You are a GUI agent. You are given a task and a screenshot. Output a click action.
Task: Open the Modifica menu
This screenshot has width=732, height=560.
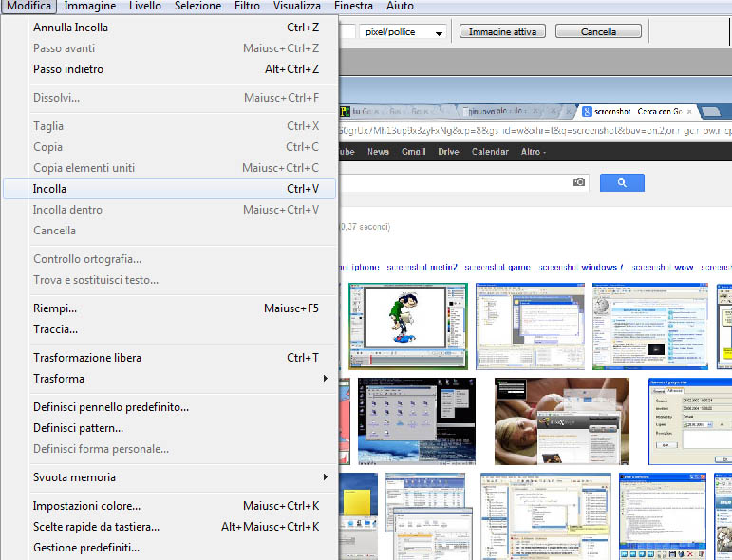[x=28, y=6]
